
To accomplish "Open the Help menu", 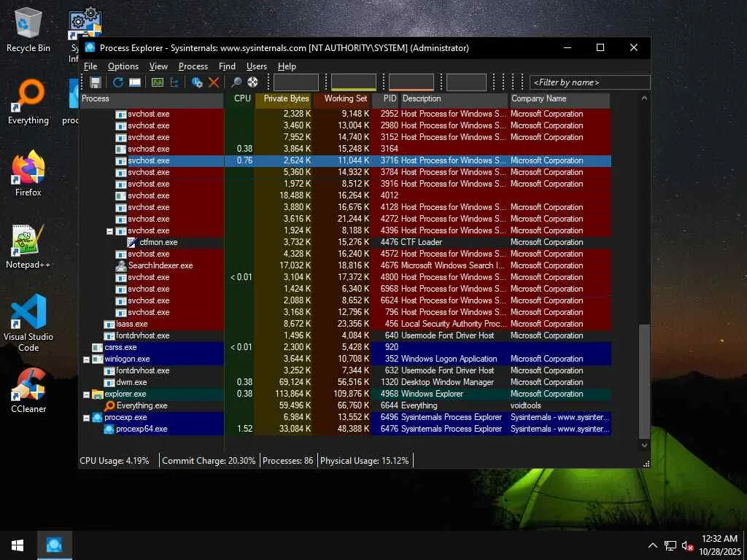I will (287, 66).
